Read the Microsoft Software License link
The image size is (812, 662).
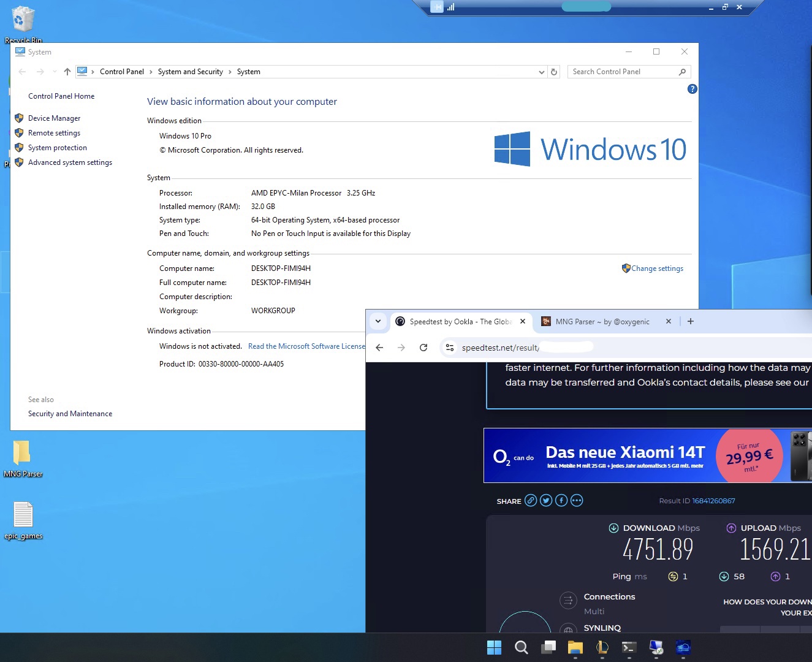(x=306, y=346)
